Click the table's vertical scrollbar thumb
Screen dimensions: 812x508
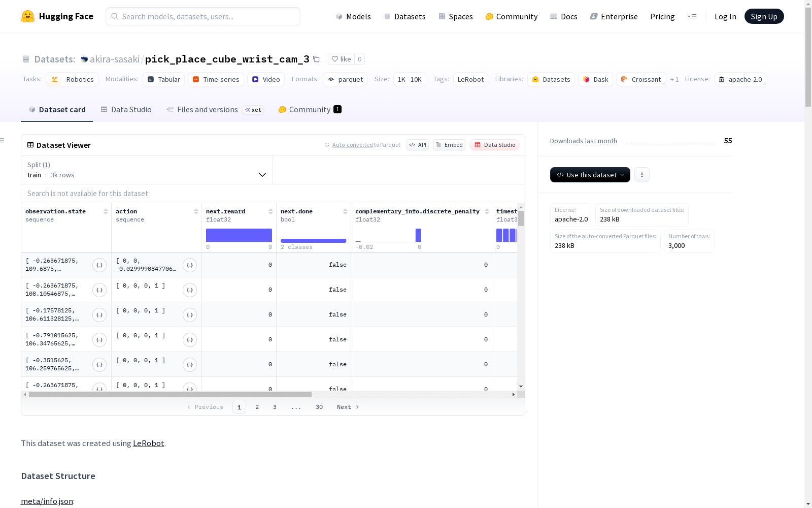[521, 218]
